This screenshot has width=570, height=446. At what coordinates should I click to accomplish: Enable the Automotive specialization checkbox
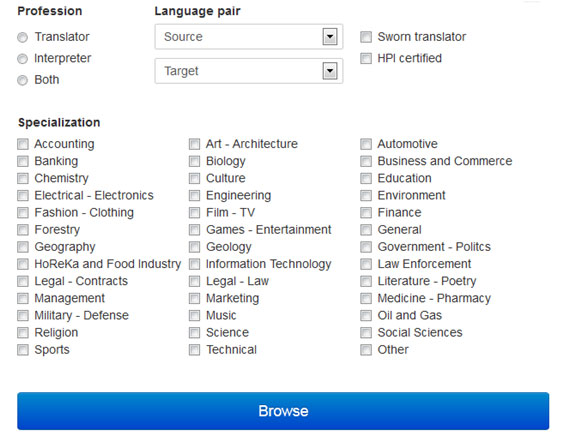[x=366, y=144]
